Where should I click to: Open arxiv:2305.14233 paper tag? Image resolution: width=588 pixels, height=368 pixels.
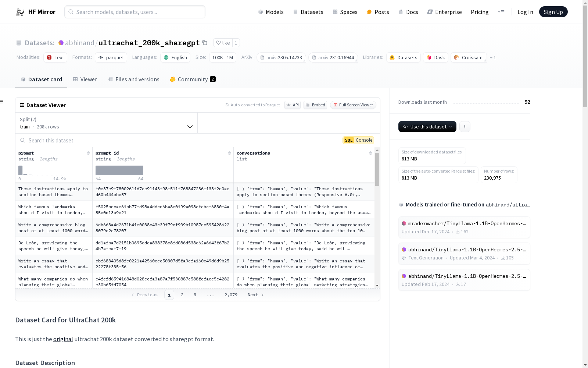coord(281,57)
